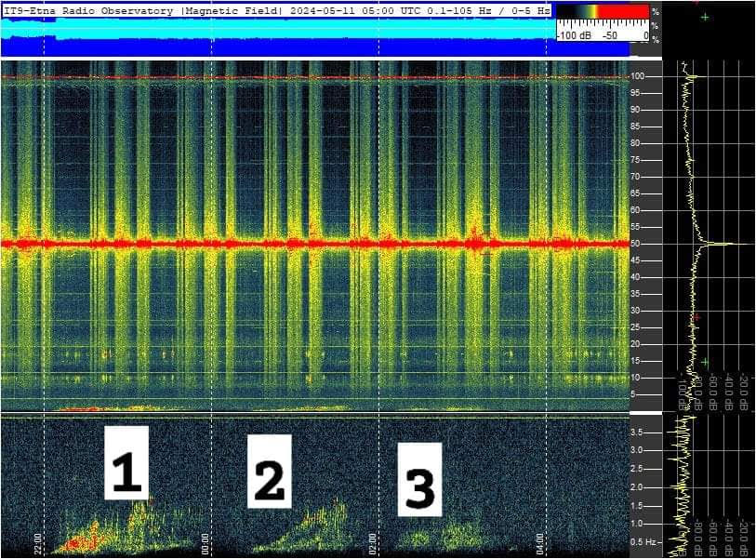Viewport: 756px width, 559px height.
Task: Select the white label box numbered 3
Action: (419, 479)
